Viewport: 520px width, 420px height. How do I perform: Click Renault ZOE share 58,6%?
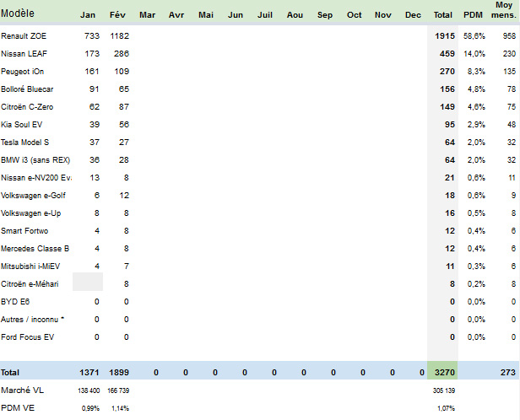474,35
